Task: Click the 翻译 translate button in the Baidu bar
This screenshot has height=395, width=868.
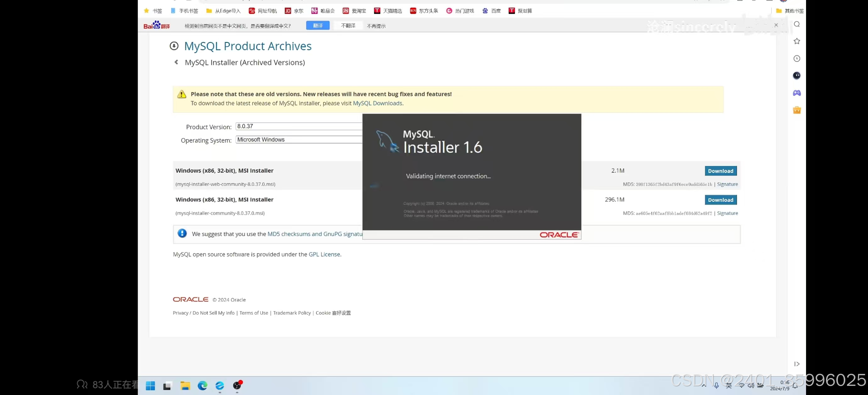Action: pos(317,25)
